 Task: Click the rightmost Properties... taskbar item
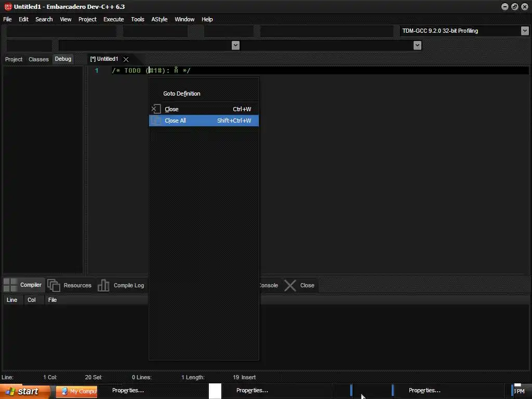tap(424, 391)
